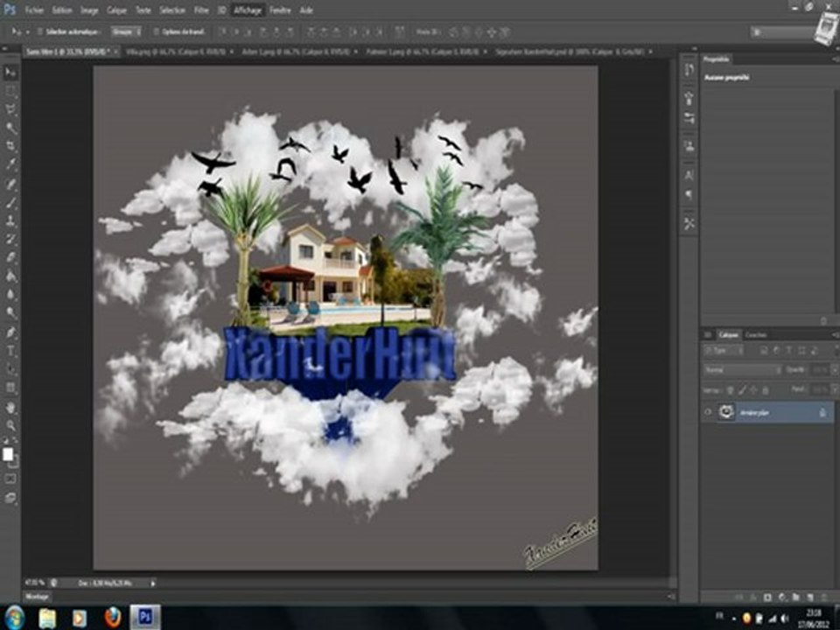The image size is (840, 630).
Task: Open the Filtre menu
Action: pyautogui.click(x=201, y=10)
